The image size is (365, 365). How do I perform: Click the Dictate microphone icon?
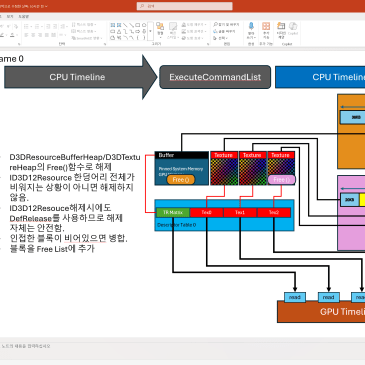tap(251, 30)
